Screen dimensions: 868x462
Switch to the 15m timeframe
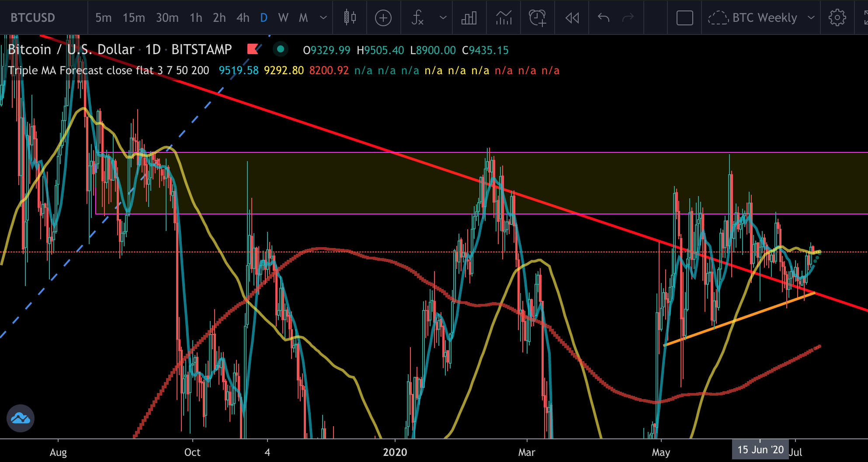134,18
